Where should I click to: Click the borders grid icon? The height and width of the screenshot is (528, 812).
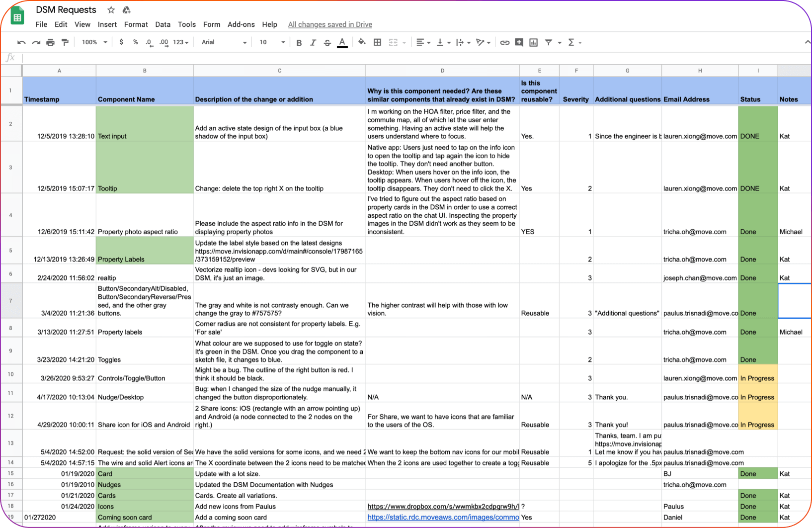(x=377, y=43)
